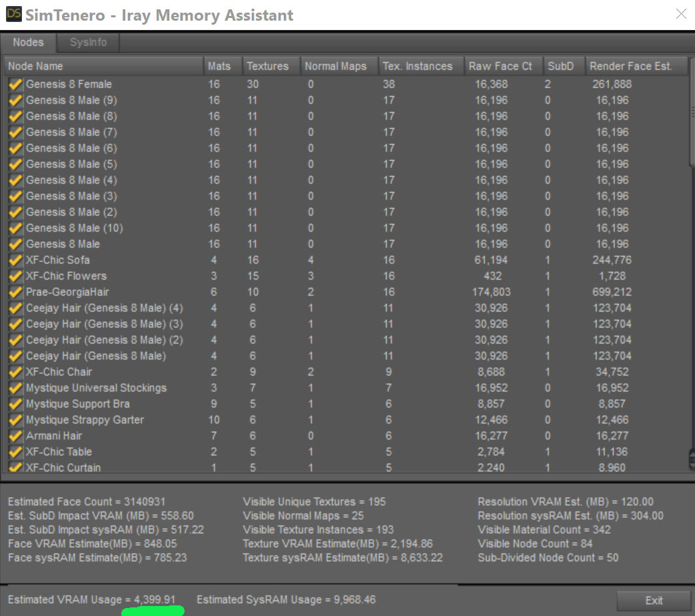Uncheck the Prae-GeorgiaHair node
Screen dimensions: 695x616
pyautogui.click(x=15, y=292)
